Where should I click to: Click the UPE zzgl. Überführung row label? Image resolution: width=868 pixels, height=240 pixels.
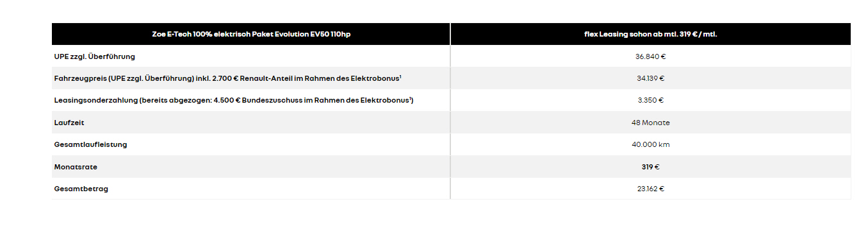pos(95,56)
